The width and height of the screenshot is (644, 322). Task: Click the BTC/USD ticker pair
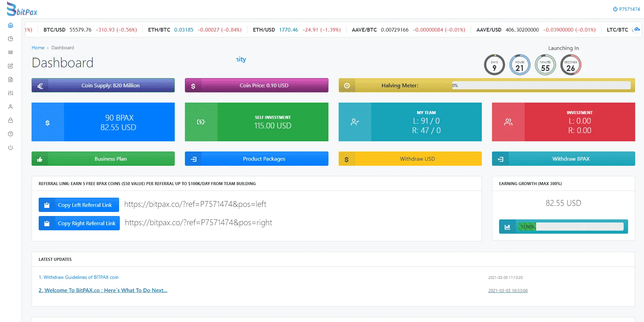[54, 30]
